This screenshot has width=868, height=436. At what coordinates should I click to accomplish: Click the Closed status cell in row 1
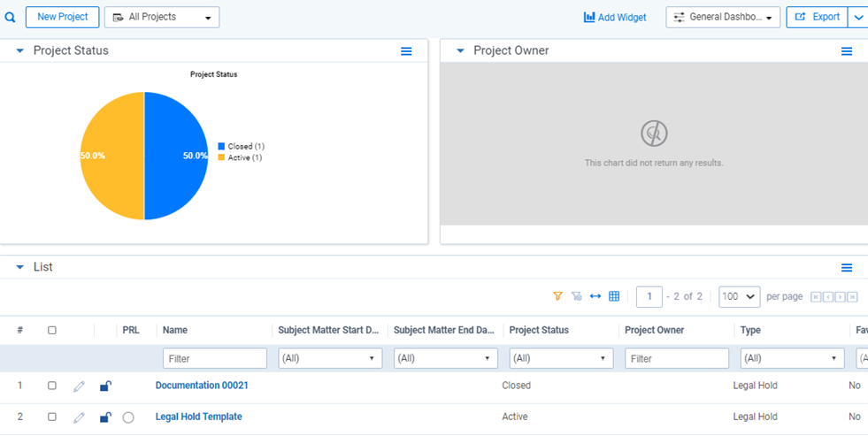517,386
